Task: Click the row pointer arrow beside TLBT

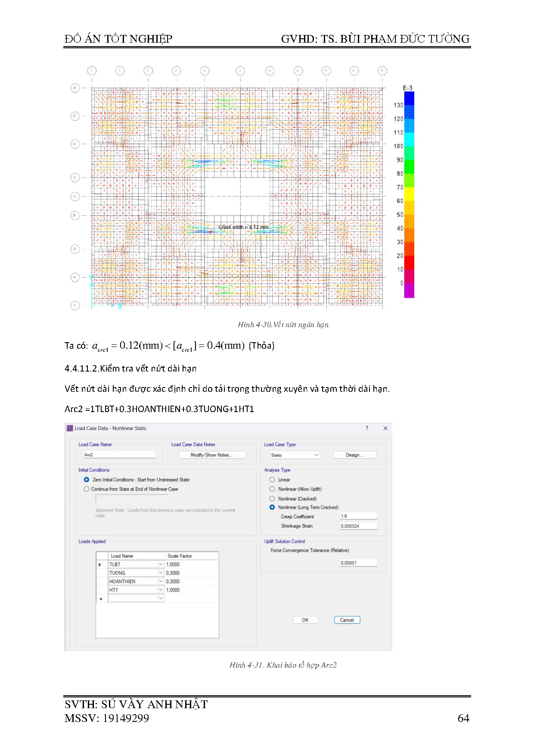Action: pos(100,565)
